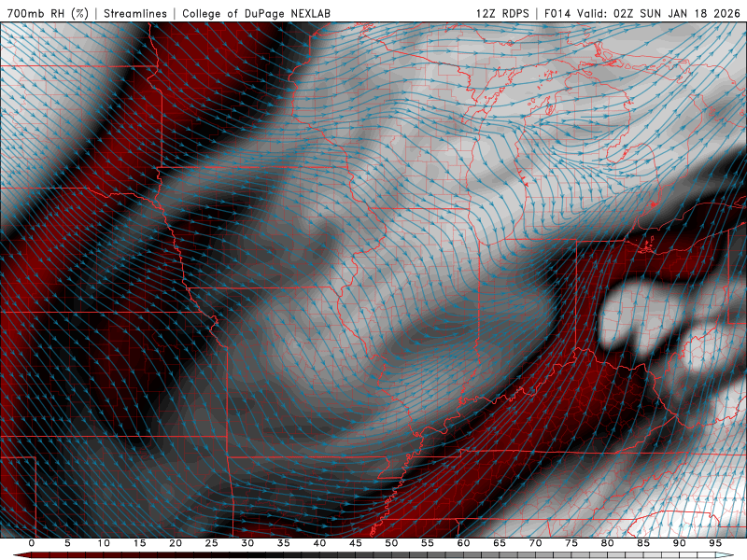Click the colorbar label "45"
The width and height of the screenshot is (747, 560).
[x=356, y=543]
